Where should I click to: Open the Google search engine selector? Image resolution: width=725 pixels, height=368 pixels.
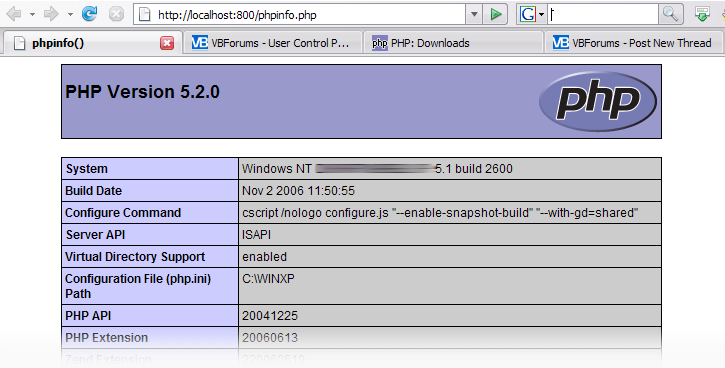pyautogui.click(x=532, y=15)
